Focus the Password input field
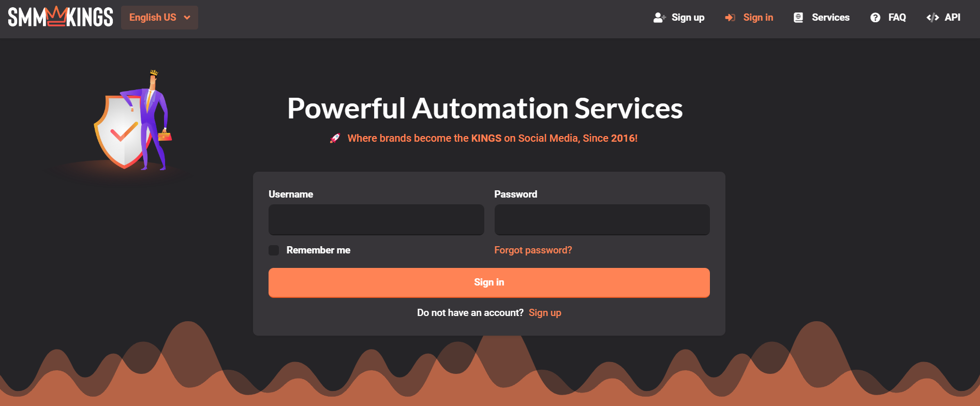Image resolution: width=980 pixels, height=406 pixels. 602,220
